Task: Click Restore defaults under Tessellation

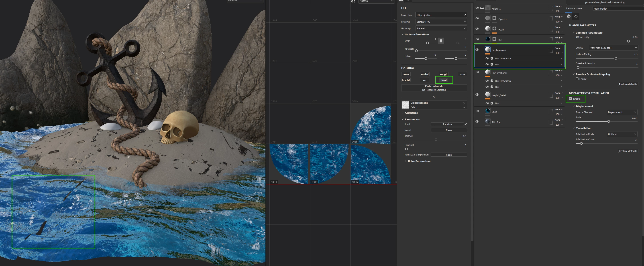Action: (628, 151)
